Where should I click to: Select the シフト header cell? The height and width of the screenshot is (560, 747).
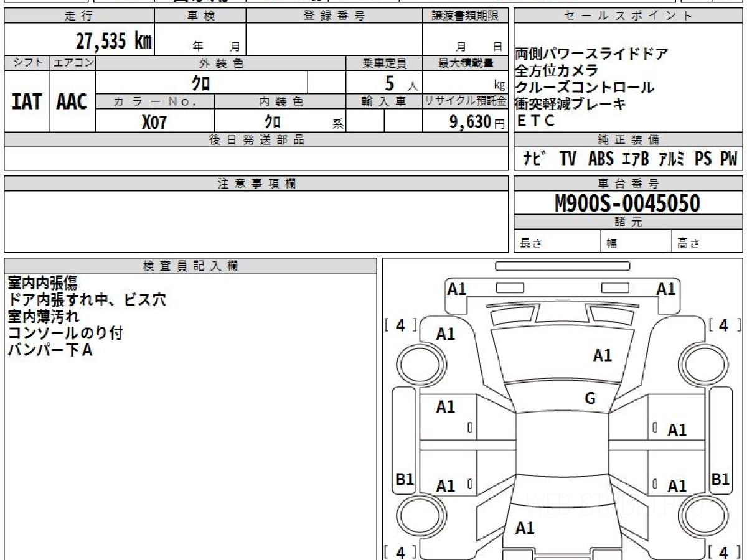click(x=27, y=63)
